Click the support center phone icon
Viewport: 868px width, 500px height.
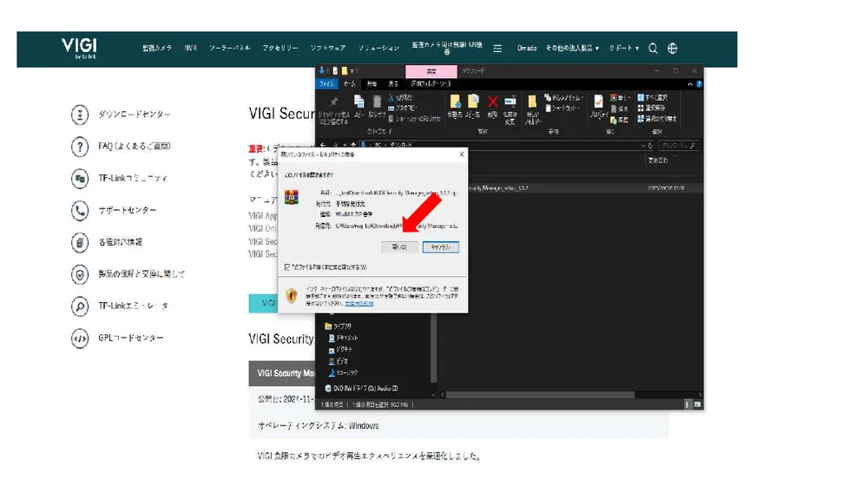[80, 210]
